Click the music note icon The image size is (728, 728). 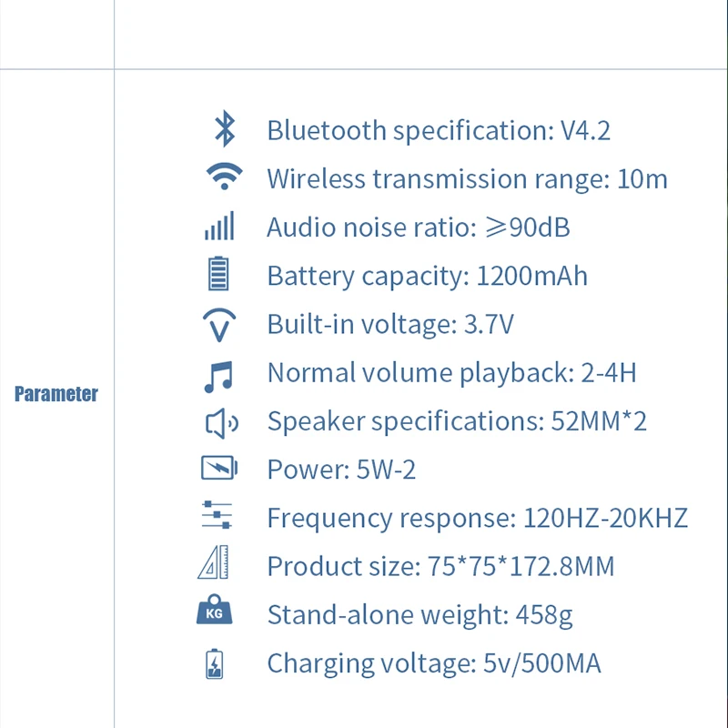218,374
